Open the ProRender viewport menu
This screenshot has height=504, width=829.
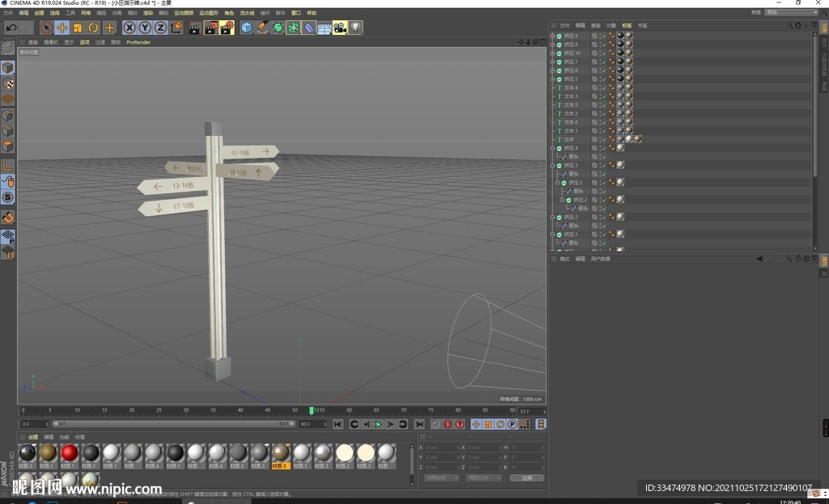(138, 42)
